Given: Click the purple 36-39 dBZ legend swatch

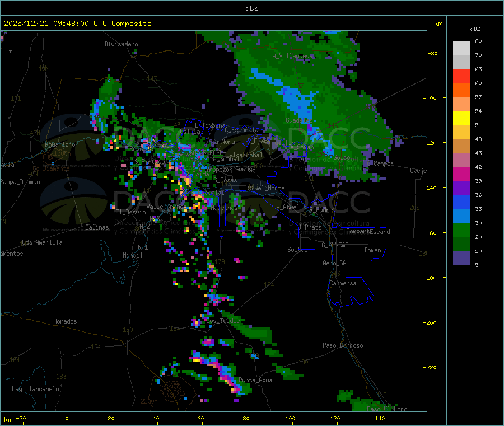Looking at the screenshot, I should click(461, 188).
